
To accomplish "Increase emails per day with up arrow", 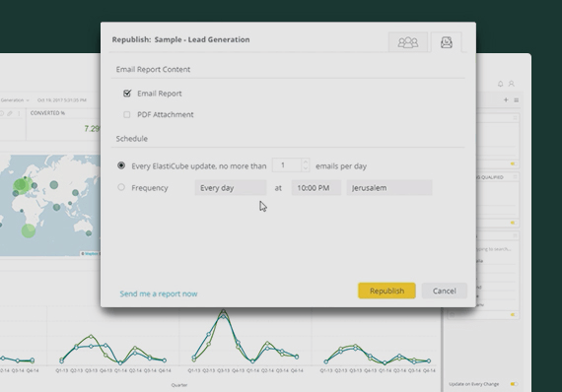I will 306,162.
